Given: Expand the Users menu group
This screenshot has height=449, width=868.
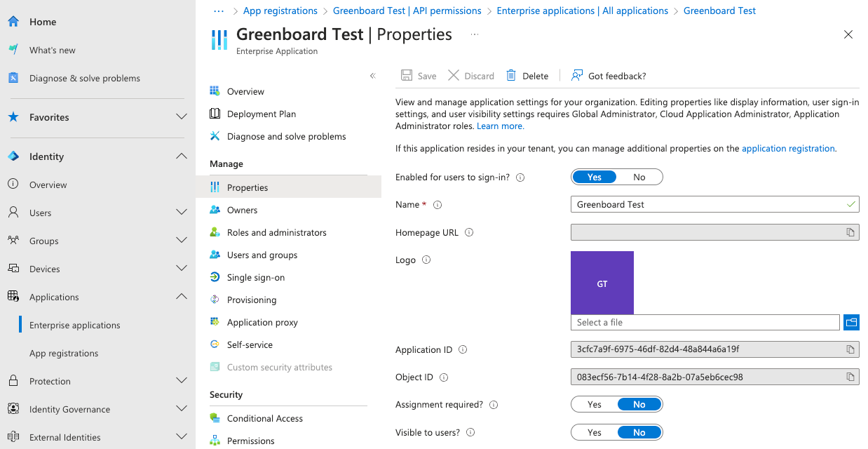Looking at the screenshot, I should [x=181, y=213].
